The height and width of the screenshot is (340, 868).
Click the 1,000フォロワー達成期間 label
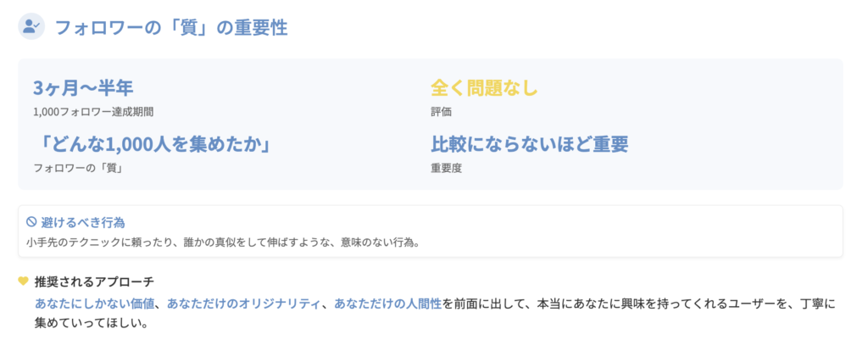click(93, 111)
